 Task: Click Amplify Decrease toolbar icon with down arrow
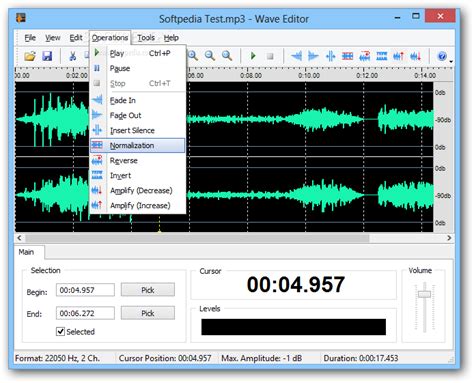pyautogui.click(x=416, y=56)
